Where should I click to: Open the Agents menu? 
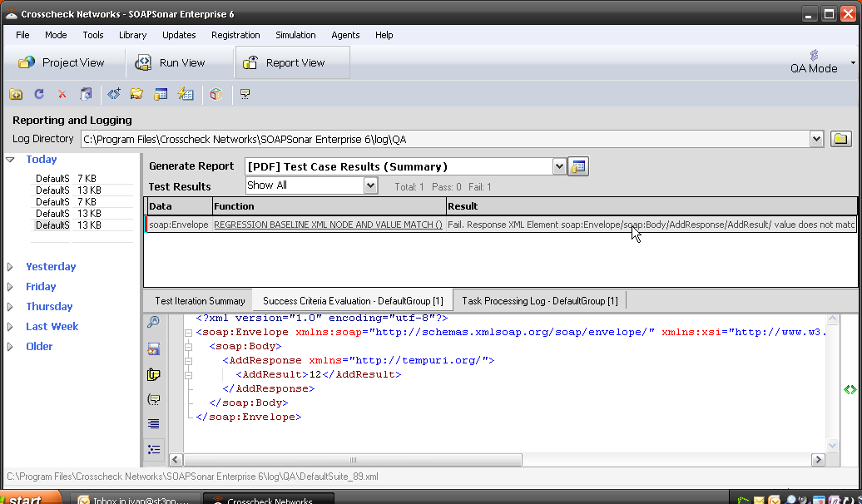(x=345, y=35)
